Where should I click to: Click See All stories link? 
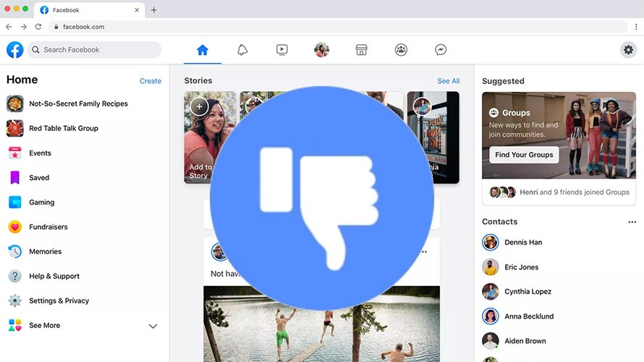pyautogui.click(x=449, y=81)
